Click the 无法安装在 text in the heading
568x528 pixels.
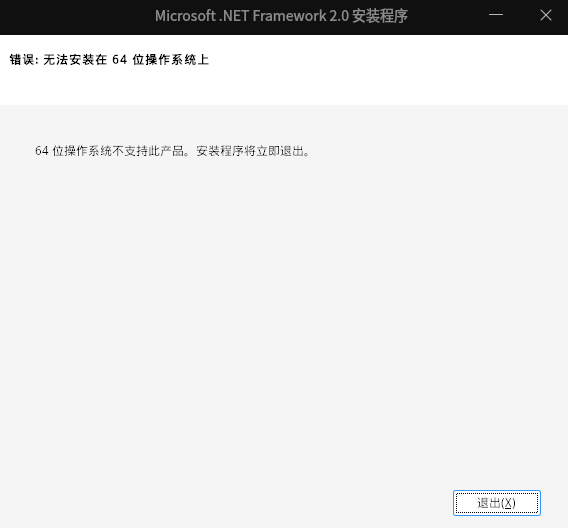(x=75, y=59)
